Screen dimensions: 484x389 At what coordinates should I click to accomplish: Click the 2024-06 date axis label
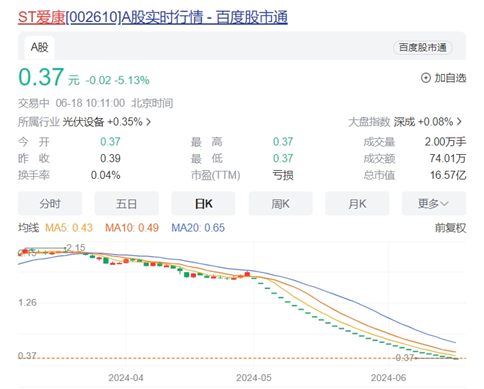coord(388,378)
